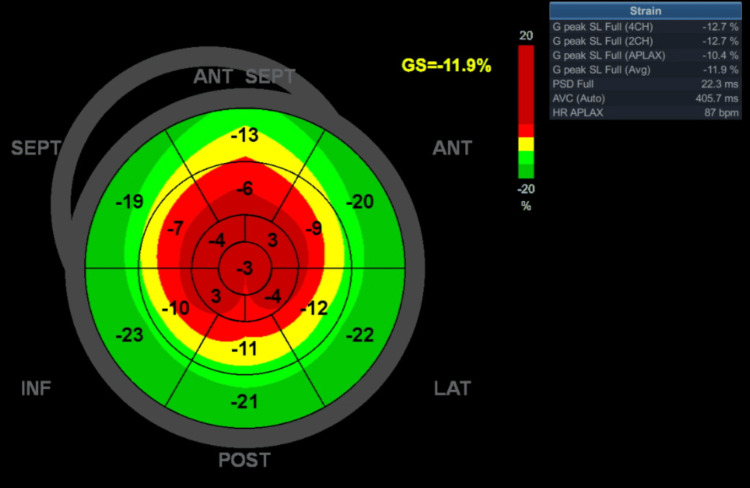Click the basal segment valued -19
The height and width of the screenshot is (488, 750).
[130, 202]
